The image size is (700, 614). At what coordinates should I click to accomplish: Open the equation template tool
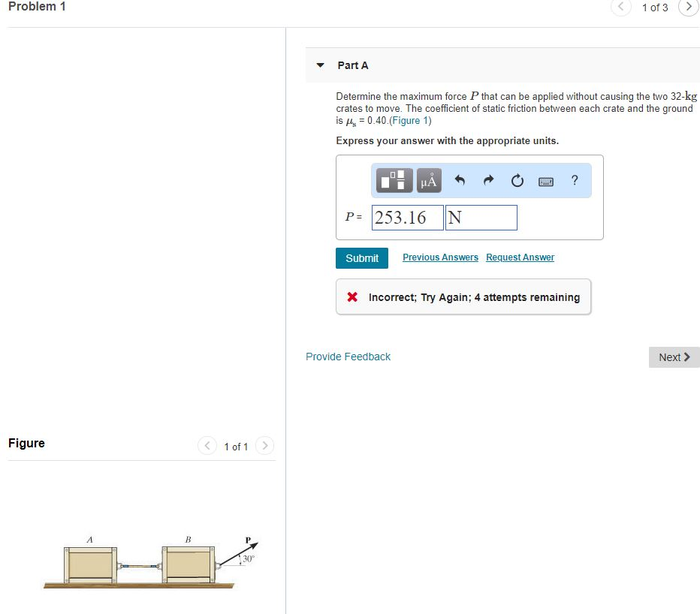(x=394, y=180)
